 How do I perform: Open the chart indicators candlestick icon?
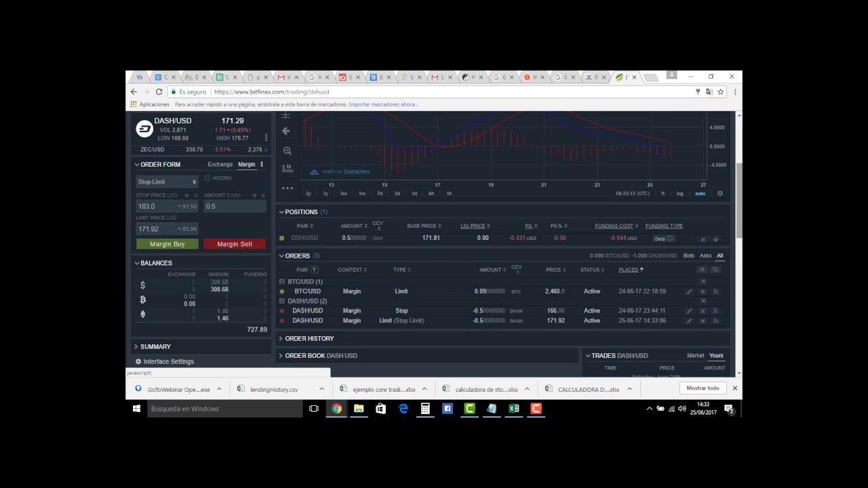pyautogui.click(x=287, y=168)
